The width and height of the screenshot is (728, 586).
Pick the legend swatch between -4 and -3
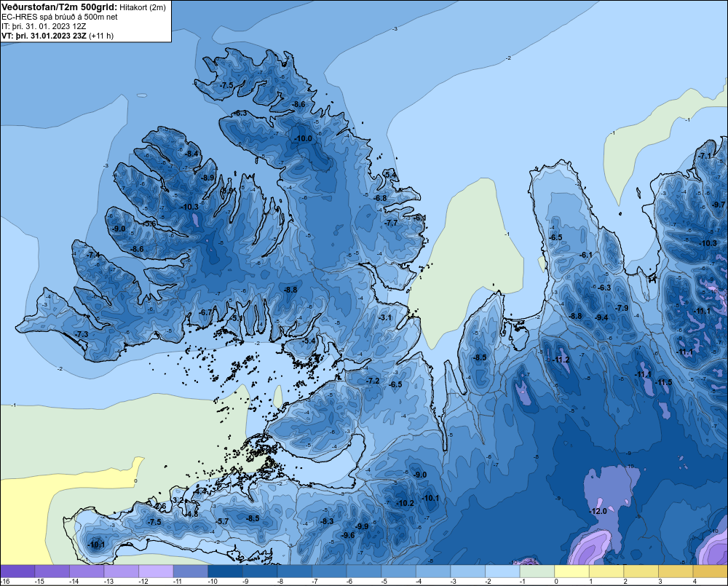tap(433, 571)
